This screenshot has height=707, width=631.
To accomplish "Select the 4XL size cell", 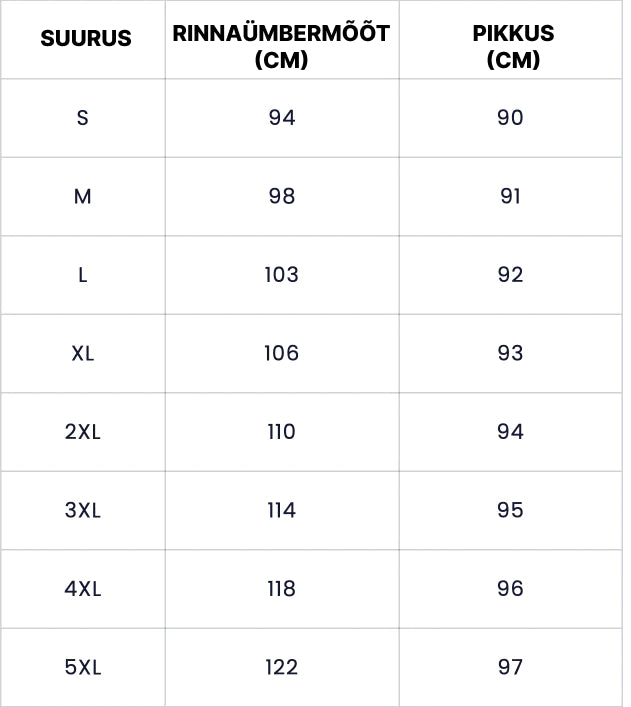I will pyautogui.click(x=83, y=589).
